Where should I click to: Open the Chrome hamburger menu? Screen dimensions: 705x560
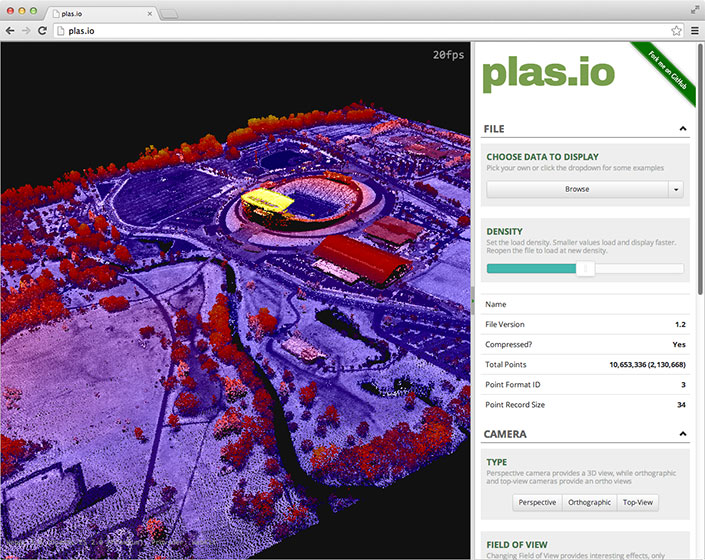coord(694,31)
